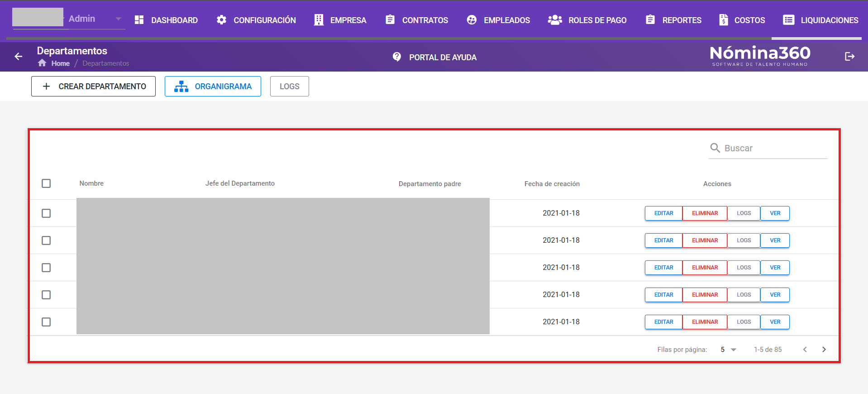Screen dimensions: 868x394
Task: Click the Dashboard grid icon
Action: pyautogui.click(x=139, y=20)
